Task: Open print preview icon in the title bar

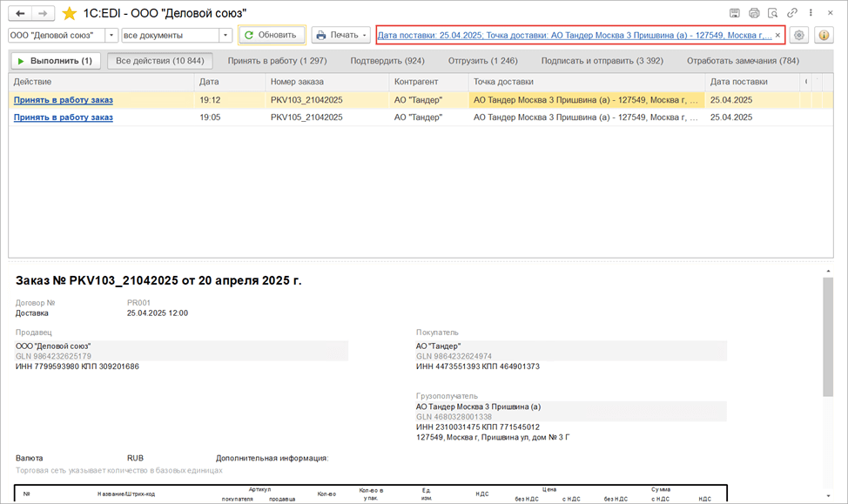Action: (773, 13)
